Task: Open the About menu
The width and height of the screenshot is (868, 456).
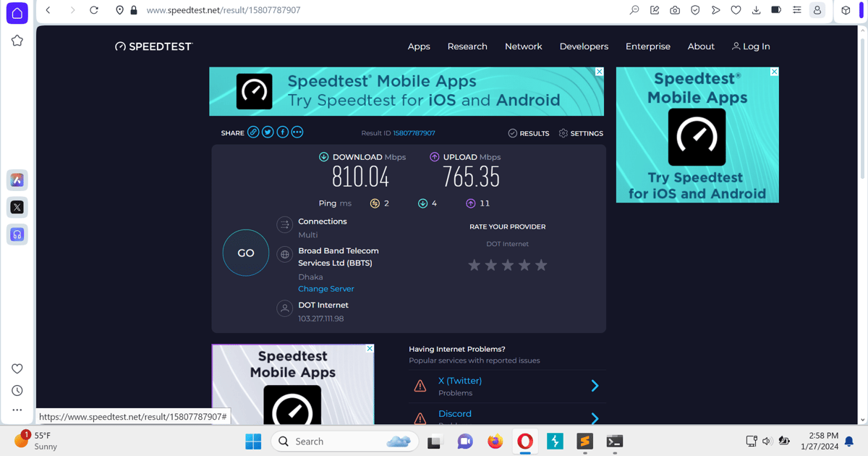Action: [701, 46]
